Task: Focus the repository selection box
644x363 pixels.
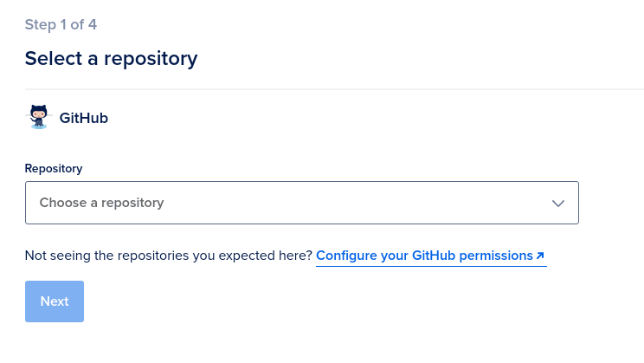Action: 302,203
